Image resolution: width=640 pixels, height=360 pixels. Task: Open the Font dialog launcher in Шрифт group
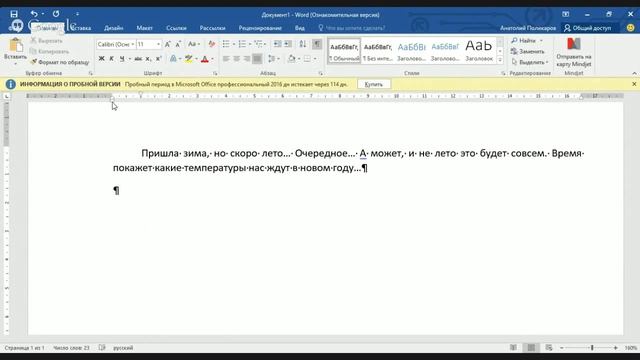click(215, 73)
